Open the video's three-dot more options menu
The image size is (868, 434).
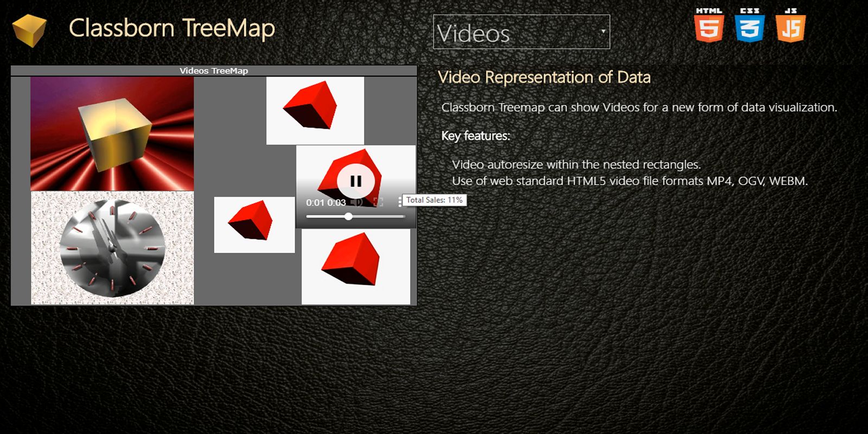coord(400,202)
